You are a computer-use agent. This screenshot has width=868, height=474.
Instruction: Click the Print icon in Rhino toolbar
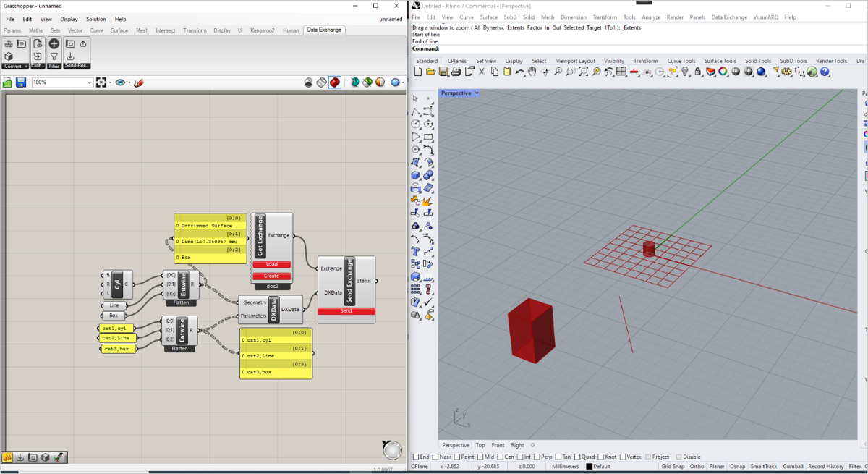(456, 72)
